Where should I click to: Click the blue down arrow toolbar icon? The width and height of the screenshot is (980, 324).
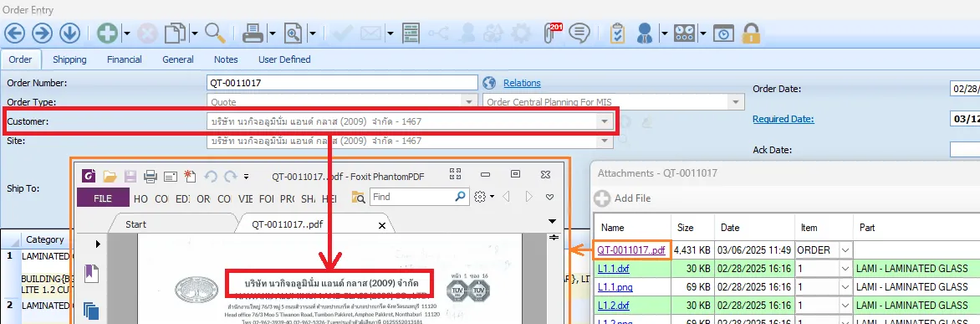(69, 33)
